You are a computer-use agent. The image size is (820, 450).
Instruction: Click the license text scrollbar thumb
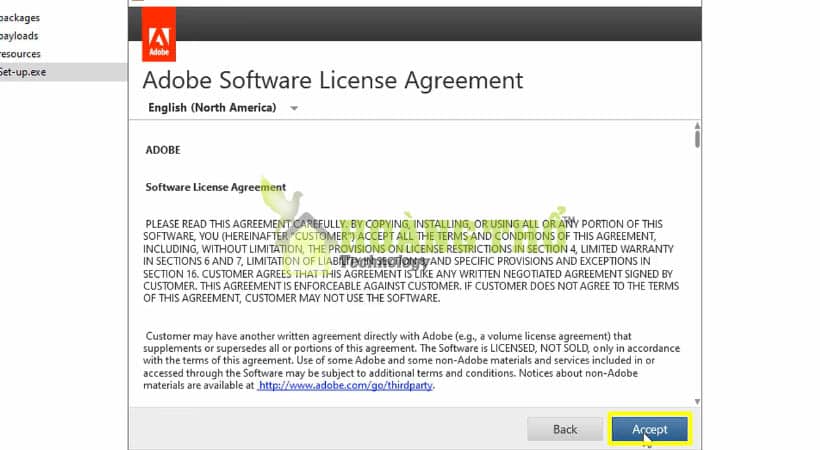click(696, 137)
